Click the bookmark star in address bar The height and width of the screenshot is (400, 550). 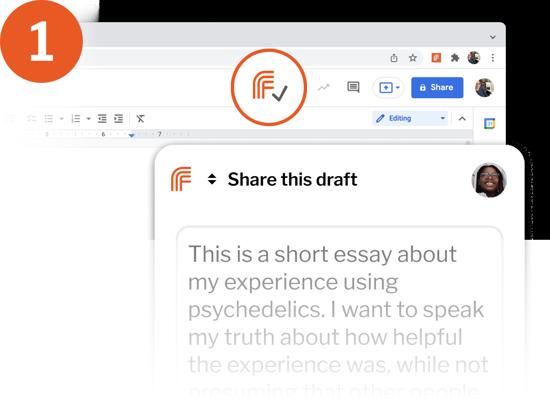coord(413,58)
